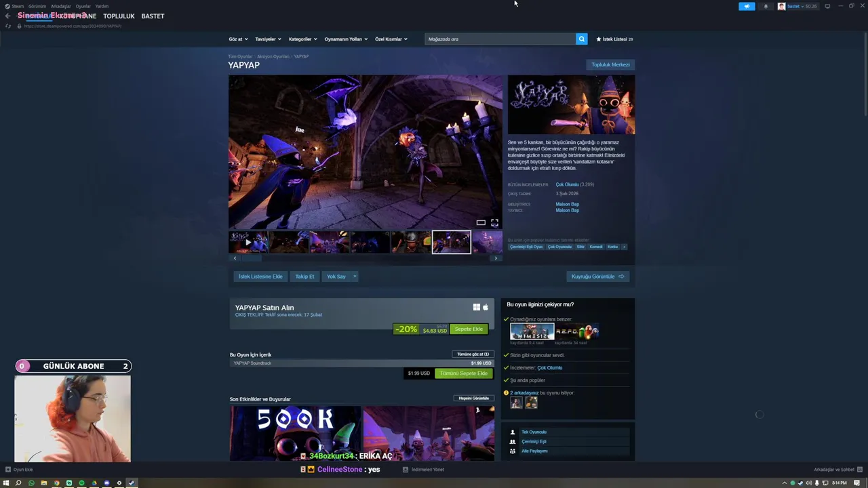Viewport: 868px width, 488px height.
Task: Click the Yok Say button
Action: pos(336,277)
